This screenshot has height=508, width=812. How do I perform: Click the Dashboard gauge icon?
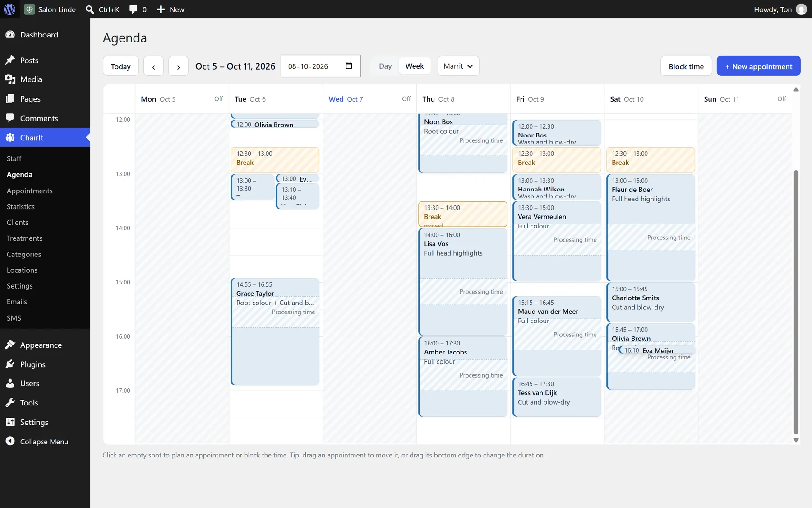[x=10, y=35]
